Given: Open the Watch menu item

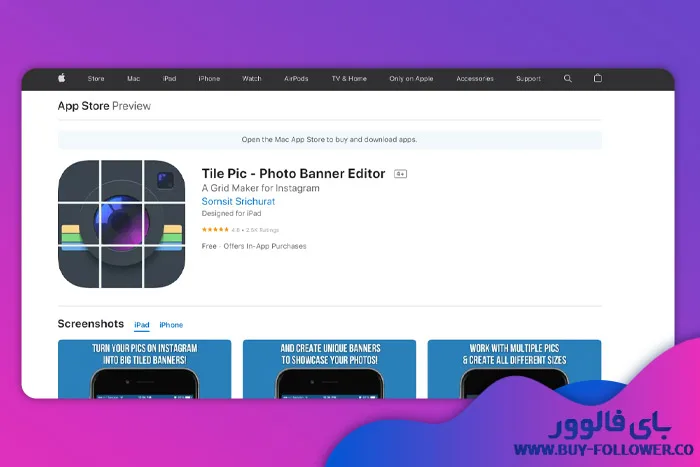Looking at the screenshot, I should point(252,79).
